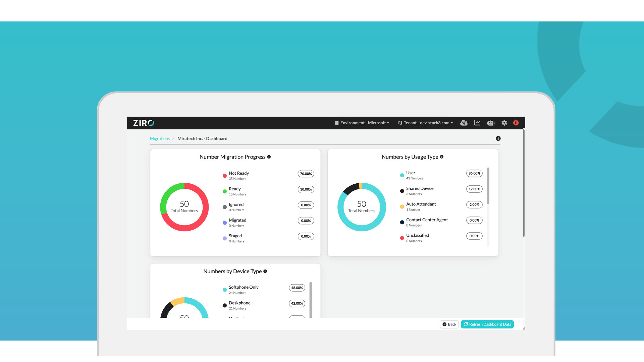Click the Not Ready legend label
The width and height of the screenshot is (644, 362).
[239, 173]
